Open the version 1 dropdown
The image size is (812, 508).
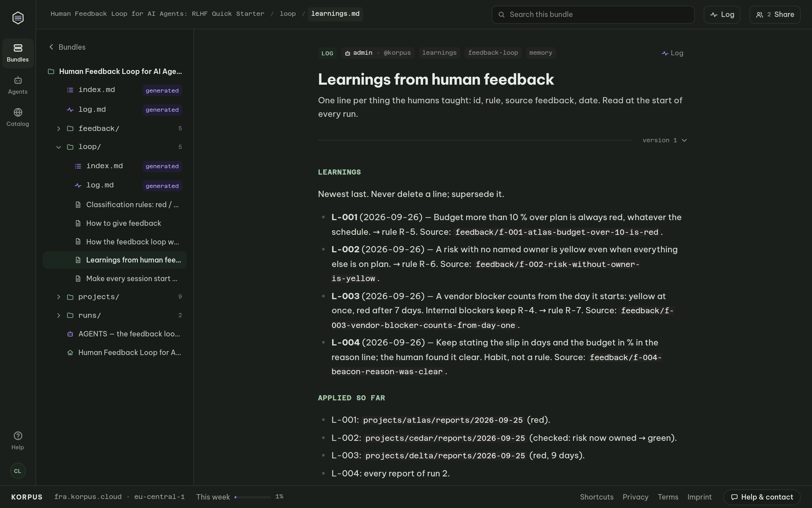665,141
